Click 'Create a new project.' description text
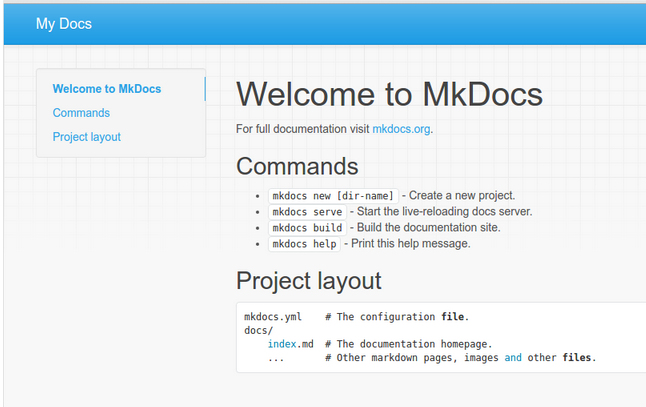 (x=462, y=195)
